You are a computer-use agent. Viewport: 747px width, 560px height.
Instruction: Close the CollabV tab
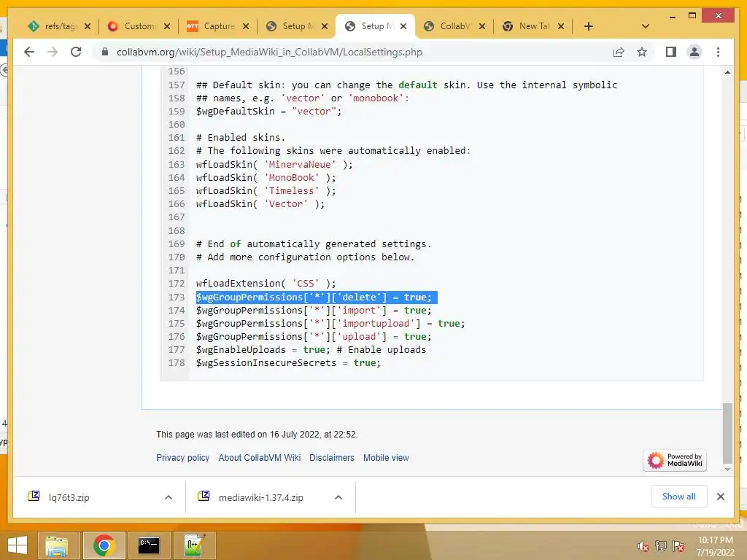click(x=482, y=26)
